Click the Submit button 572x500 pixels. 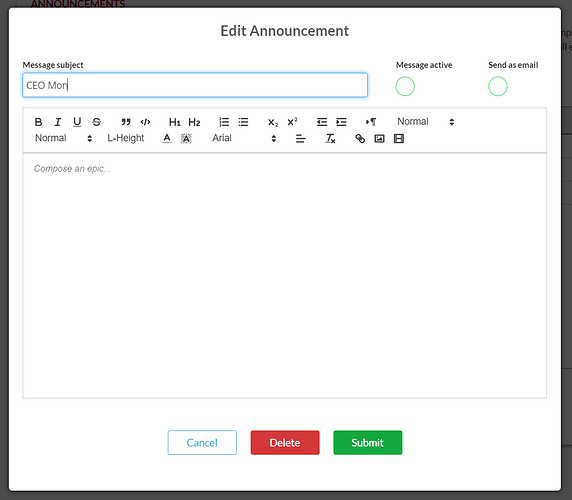[x=368, y=442]
